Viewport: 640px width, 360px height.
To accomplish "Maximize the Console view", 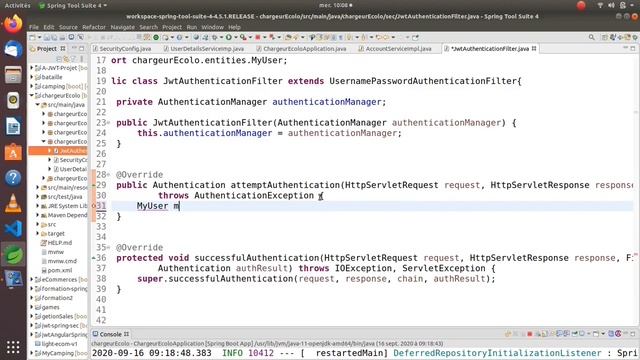I will (633, 334).
